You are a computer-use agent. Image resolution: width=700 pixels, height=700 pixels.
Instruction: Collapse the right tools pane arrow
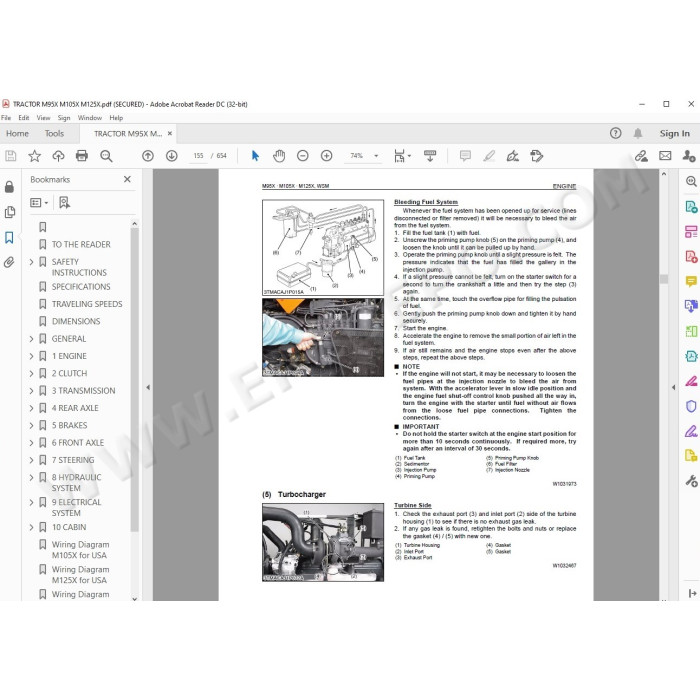point(673,388)
